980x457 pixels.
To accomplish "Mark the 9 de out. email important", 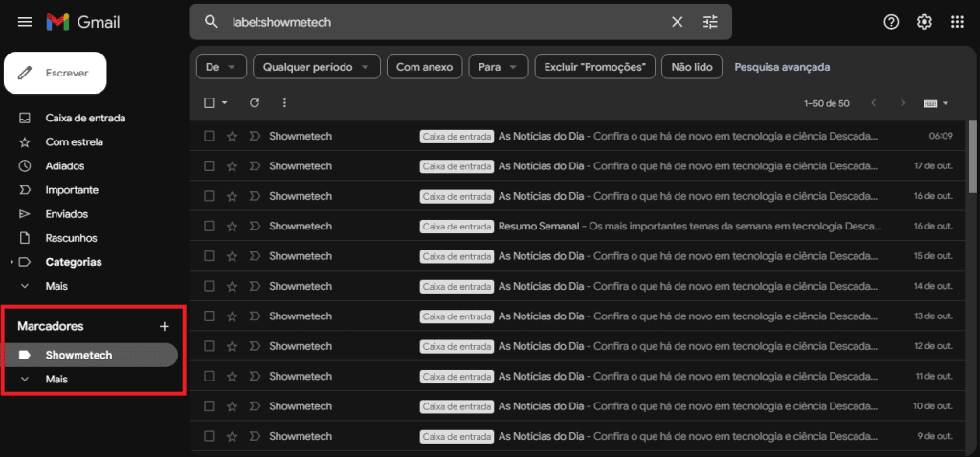I will (254, 436).
